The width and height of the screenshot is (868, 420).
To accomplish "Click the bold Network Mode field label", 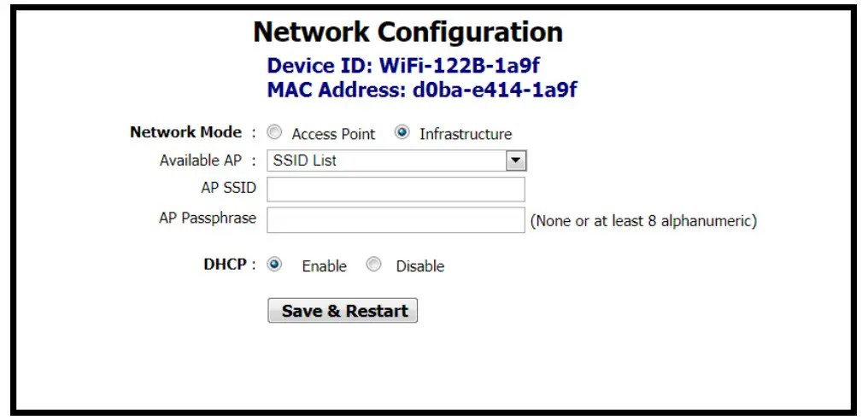I will [x=186, y=132].
